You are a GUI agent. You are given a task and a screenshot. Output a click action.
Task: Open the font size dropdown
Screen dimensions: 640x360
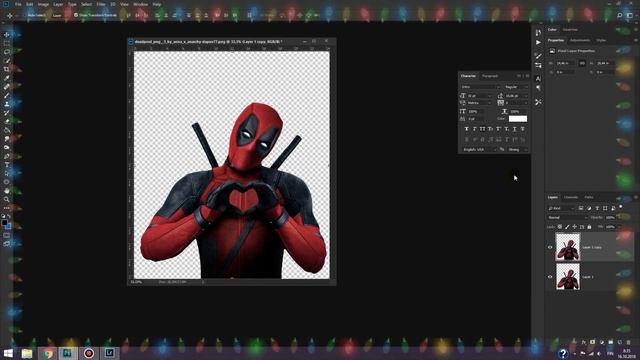point(479,96)
